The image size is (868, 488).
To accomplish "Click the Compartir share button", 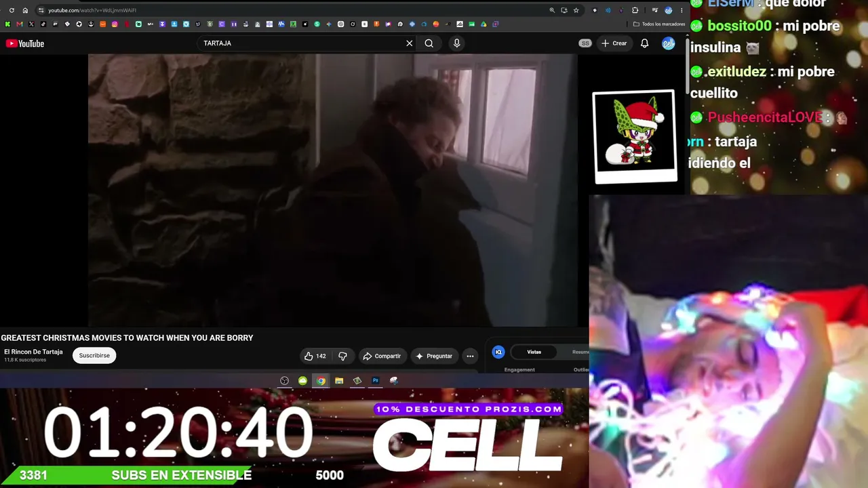I will click(382, 356).
